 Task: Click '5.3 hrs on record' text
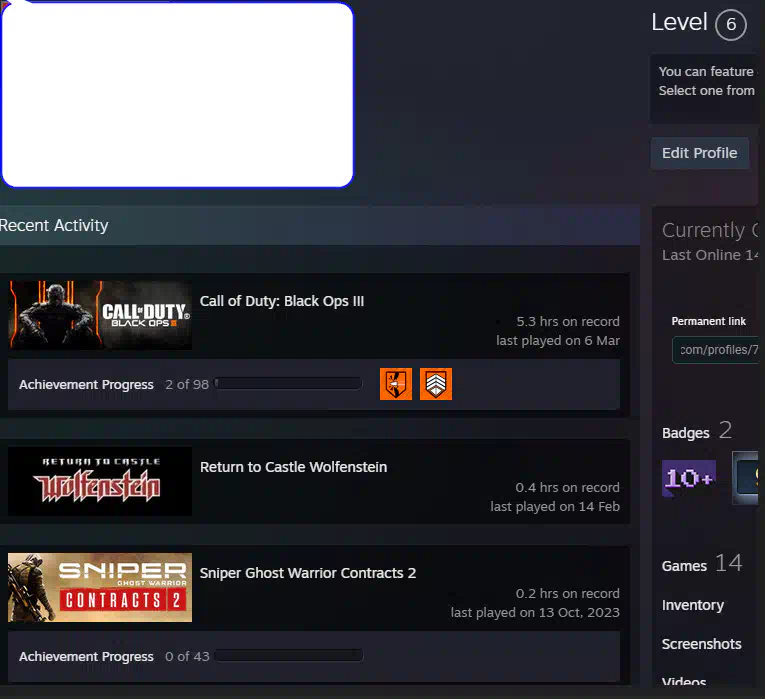(x=568, y=322)
